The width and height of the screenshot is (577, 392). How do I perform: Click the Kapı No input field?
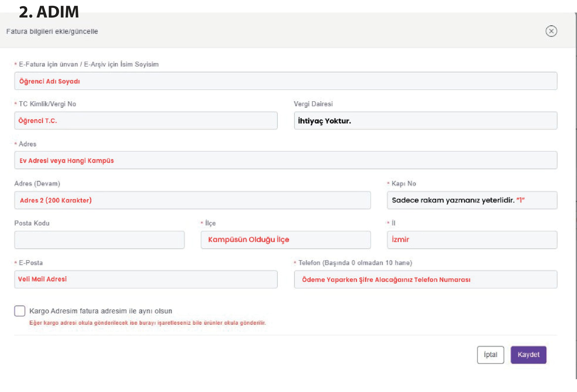pyautogui.click(x=472, y=200)
